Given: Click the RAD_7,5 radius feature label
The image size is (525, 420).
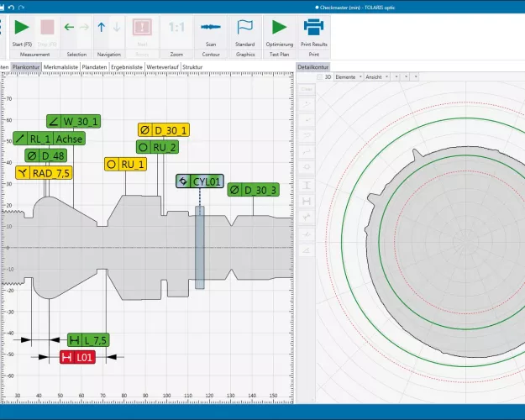Looking at the screenshot, I should [x=43, y=172].
